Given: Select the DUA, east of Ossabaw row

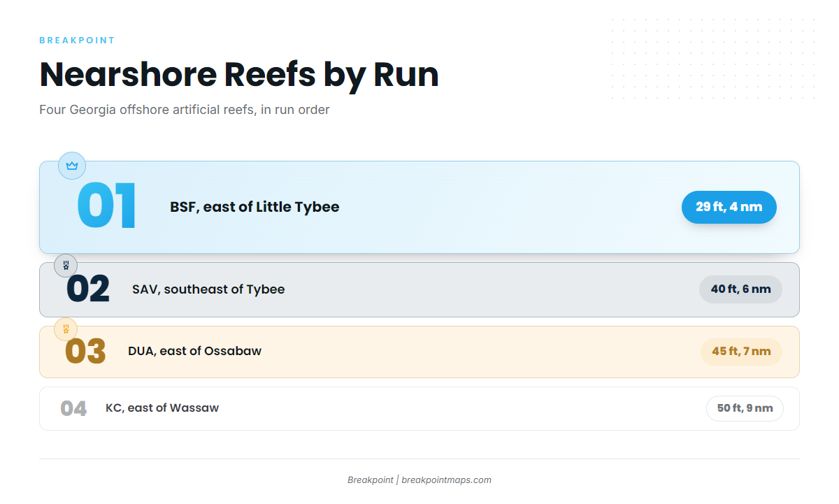Looking at the screenshot, I should [x=419, y=352].
